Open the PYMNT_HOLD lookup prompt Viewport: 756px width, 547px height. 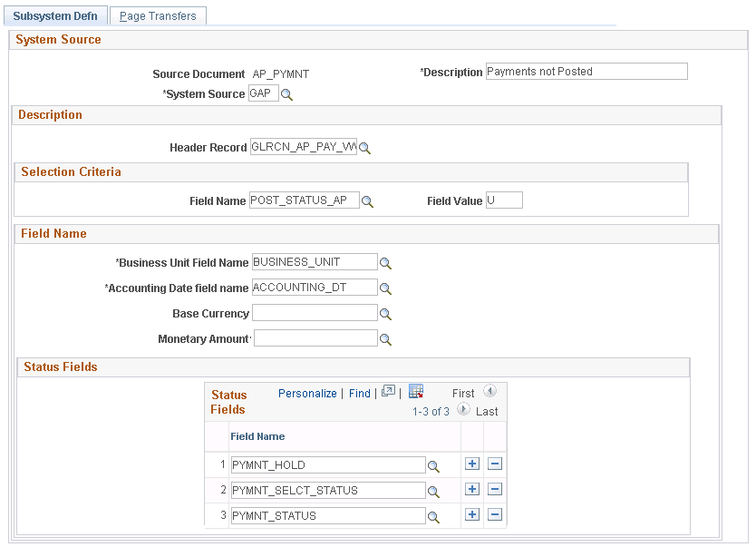[x=433, y=464]
